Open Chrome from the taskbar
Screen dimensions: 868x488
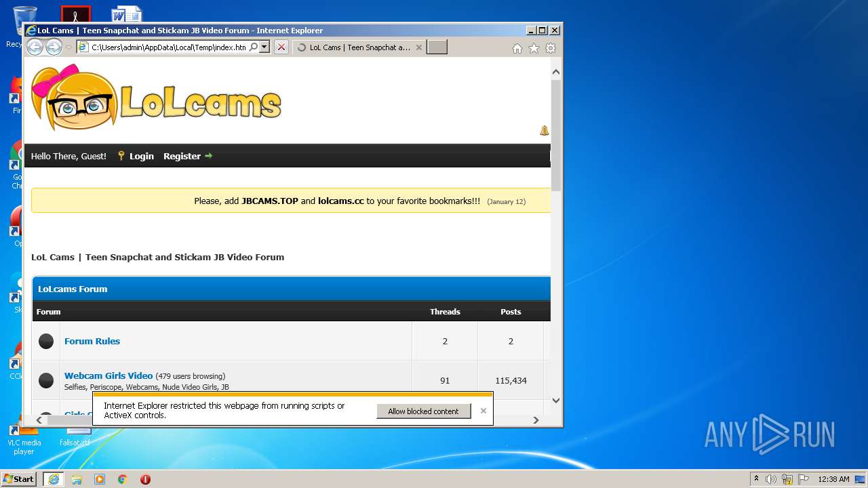click(x=123, y=479)
